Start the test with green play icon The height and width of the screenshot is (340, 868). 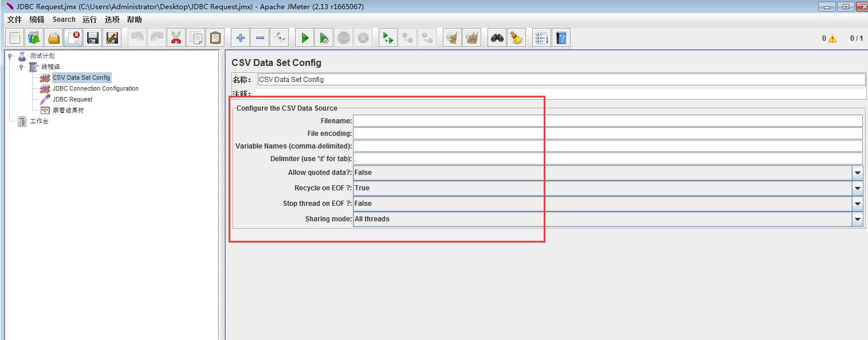point(305,38)
